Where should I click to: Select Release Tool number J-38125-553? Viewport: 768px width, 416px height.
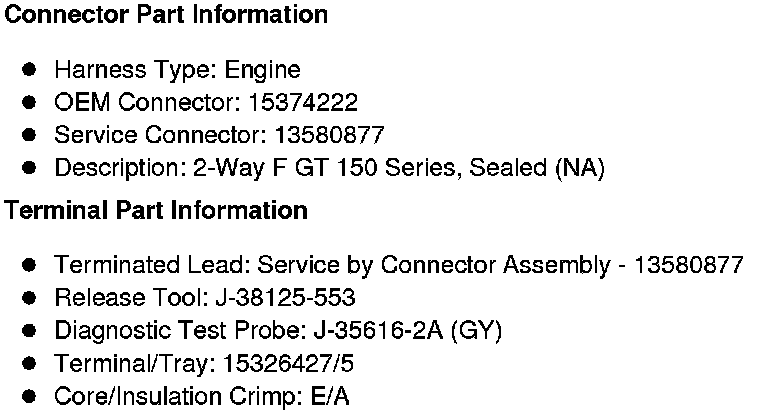coord(283,298)
